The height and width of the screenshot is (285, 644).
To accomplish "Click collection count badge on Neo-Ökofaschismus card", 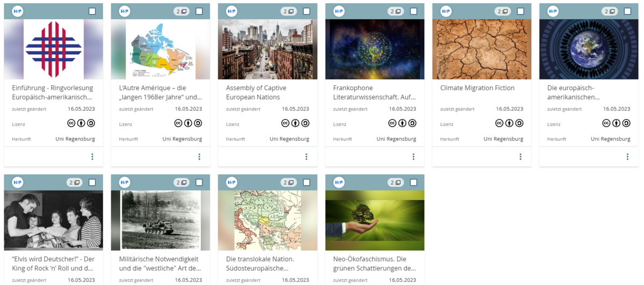I will click(396, 182).
